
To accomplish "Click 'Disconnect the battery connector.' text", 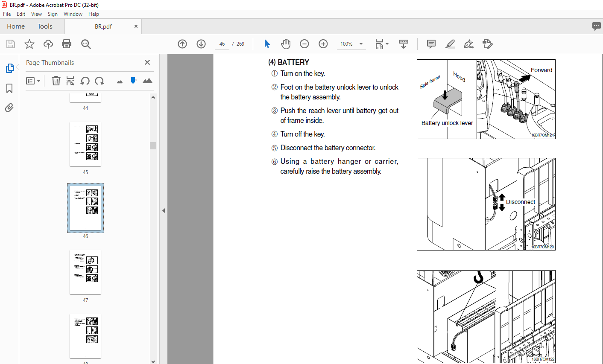I will tap(328, 148).
